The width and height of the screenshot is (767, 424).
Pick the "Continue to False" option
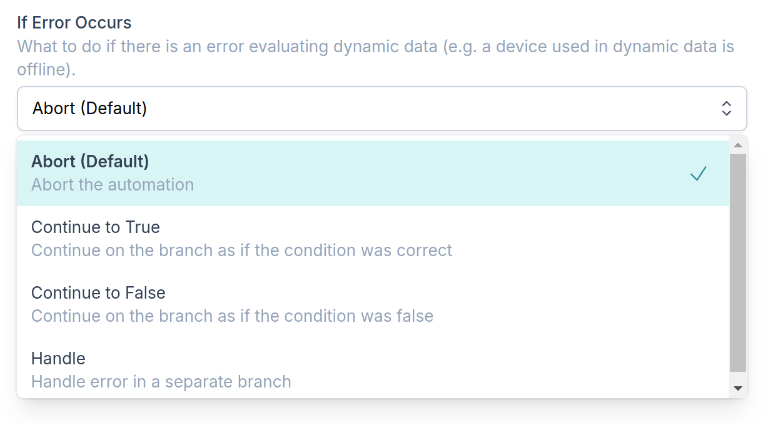[x=98, y=293]
